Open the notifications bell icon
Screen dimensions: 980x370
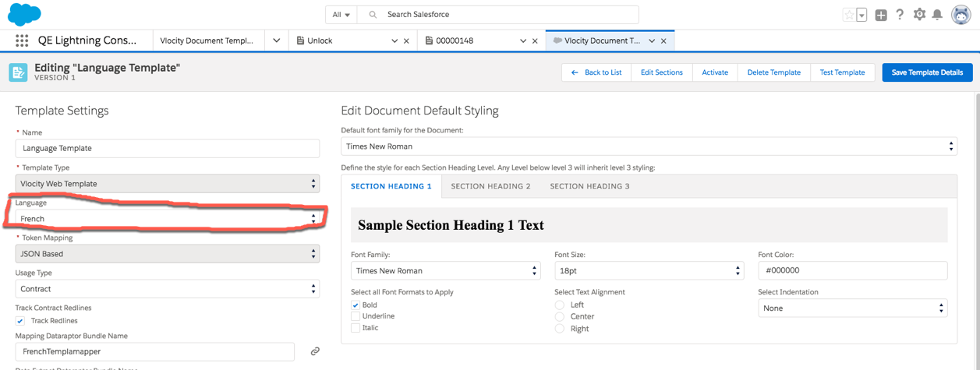coord(937,15)
